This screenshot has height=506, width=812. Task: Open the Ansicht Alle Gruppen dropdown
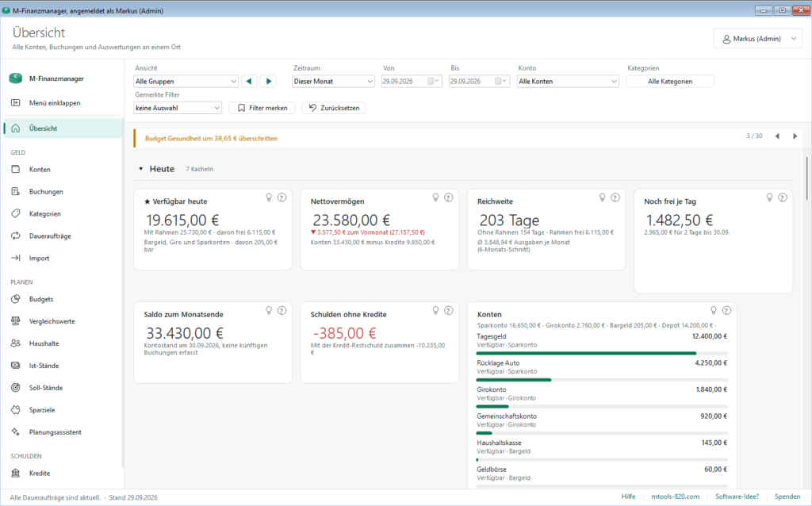(186, 82)
